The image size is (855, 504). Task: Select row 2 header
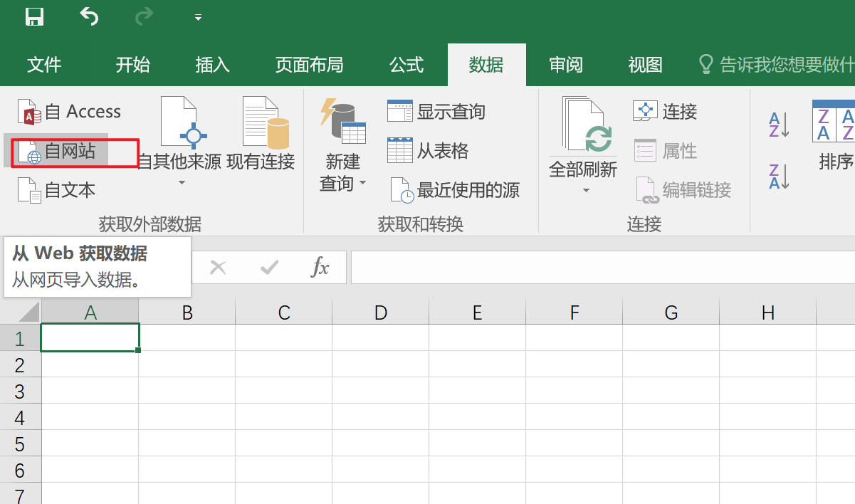point(20,364)
